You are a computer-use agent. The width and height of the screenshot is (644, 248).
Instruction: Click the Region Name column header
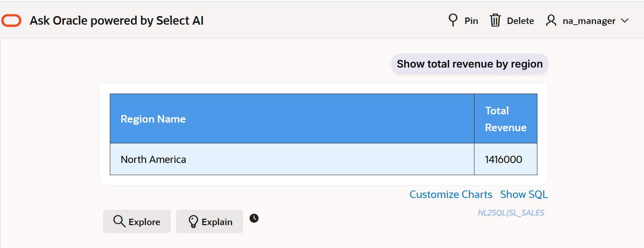(x=153, y=119)
